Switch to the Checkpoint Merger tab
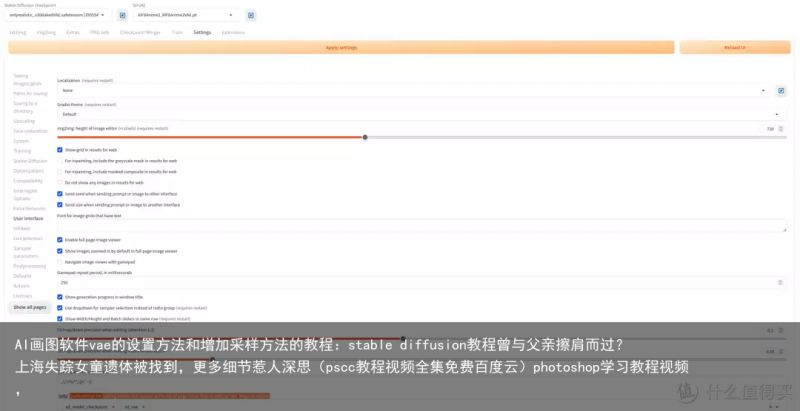Image resolution: width=800 pixels, height=411 pixels. (140, 32)
